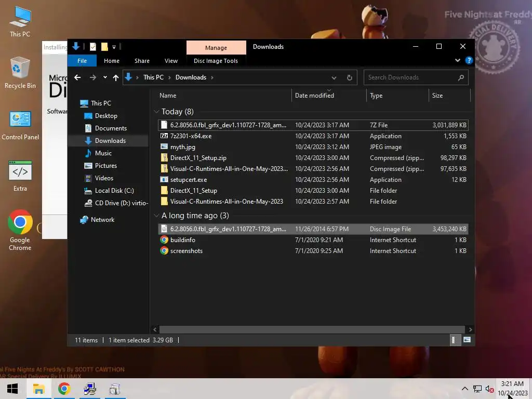Select the DirectX_11_Setup folder
Viewport: 532px width, 399px height.
pyautogui.click(x=313, y=190)
